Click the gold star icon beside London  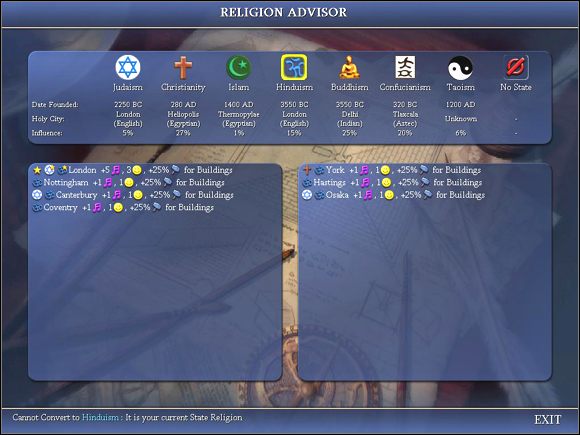[x=37, y=170]
